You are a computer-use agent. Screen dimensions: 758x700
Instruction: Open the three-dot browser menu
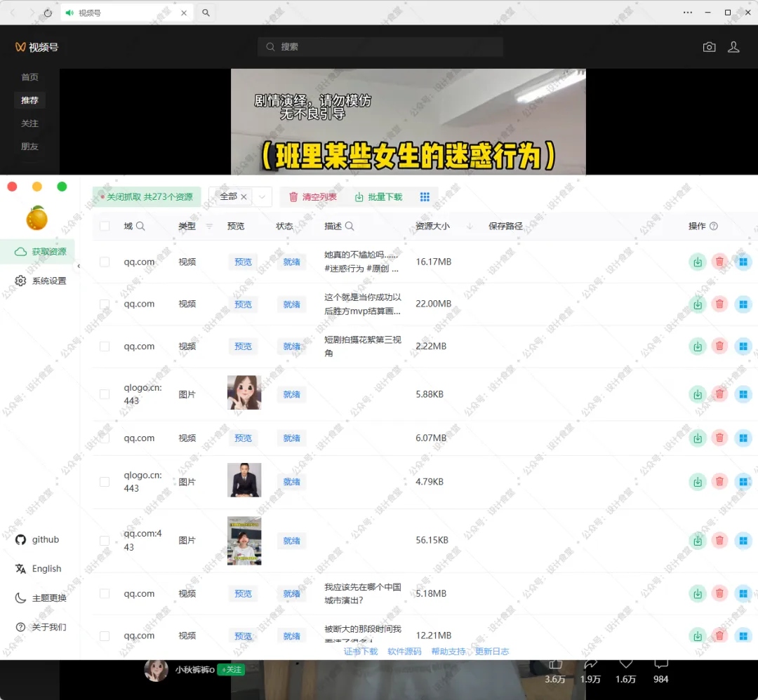coord(687,13)
